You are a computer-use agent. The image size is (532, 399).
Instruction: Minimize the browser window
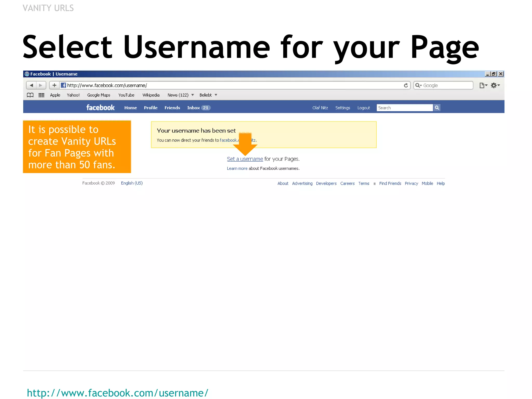488,74
